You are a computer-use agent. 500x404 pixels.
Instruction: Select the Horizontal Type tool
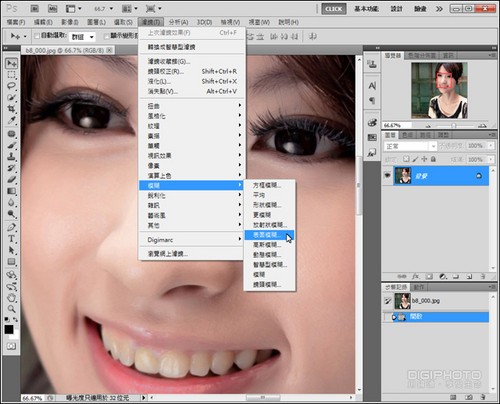click(12, 239)
